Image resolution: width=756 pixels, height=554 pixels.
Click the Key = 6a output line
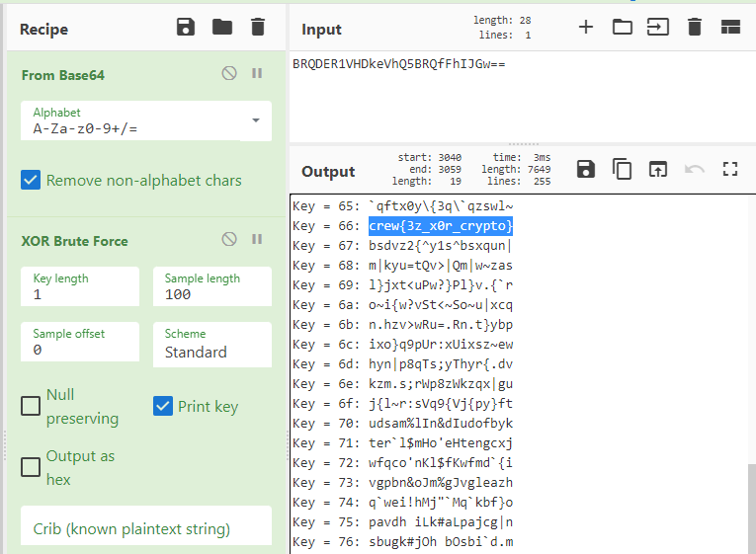pos(402,305)
